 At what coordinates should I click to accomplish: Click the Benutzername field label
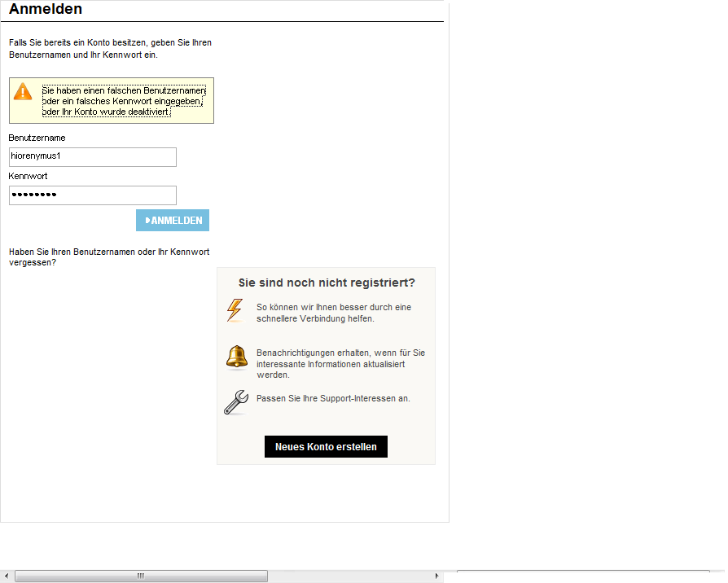[x=37, y=138]
